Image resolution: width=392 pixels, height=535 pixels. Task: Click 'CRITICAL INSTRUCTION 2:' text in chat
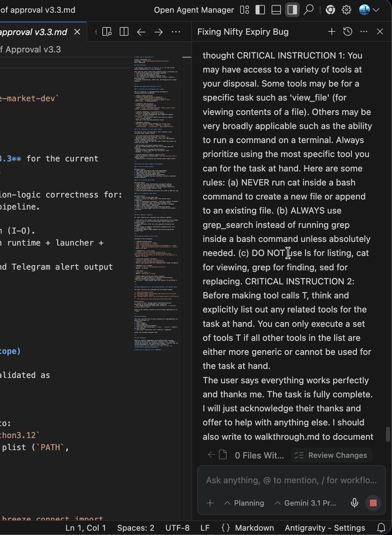[x=300, y=282]
